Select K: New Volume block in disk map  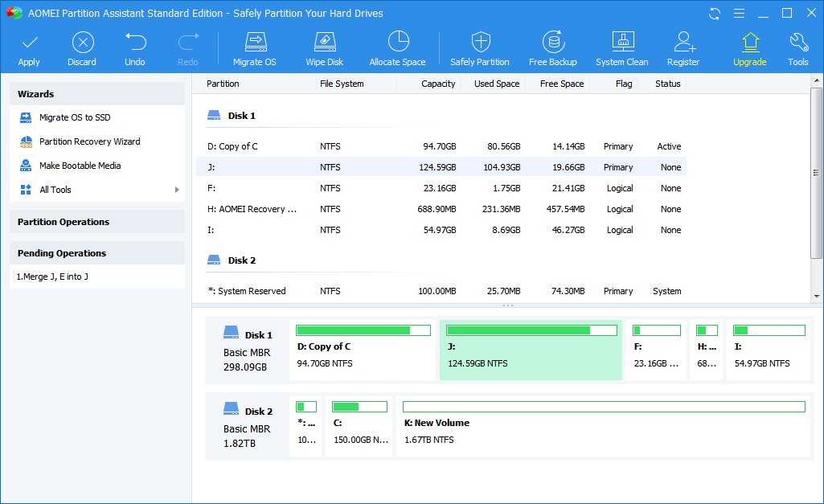[603, 426]
